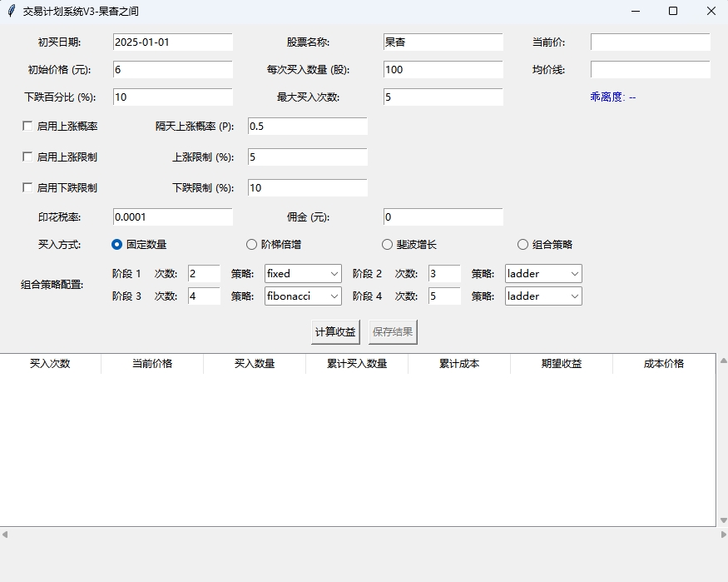Pick the 固定数量 radio button
Viewport: 728px width, 582px height.
tap(117, 245)
